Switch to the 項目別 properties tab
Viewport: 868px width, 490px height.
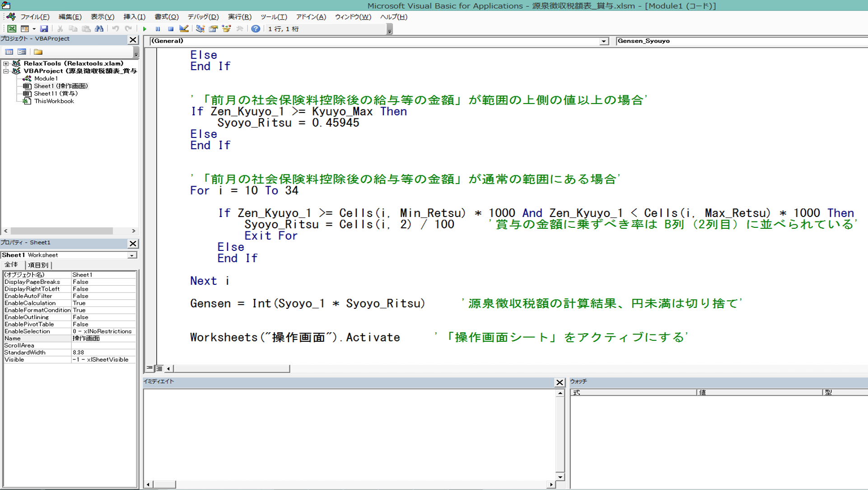(x=38, y=265)
